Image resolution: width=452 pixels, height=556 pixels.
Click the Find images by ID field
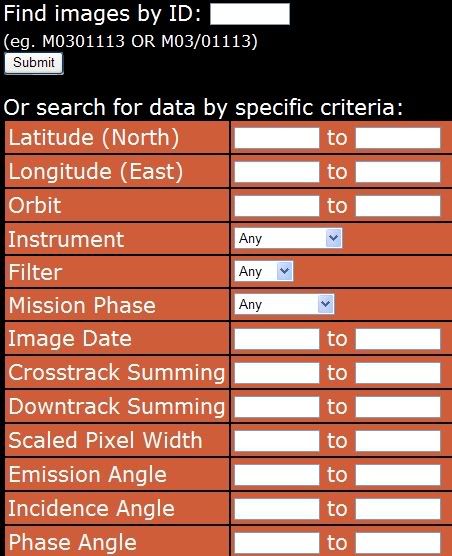tap(250, 14)
